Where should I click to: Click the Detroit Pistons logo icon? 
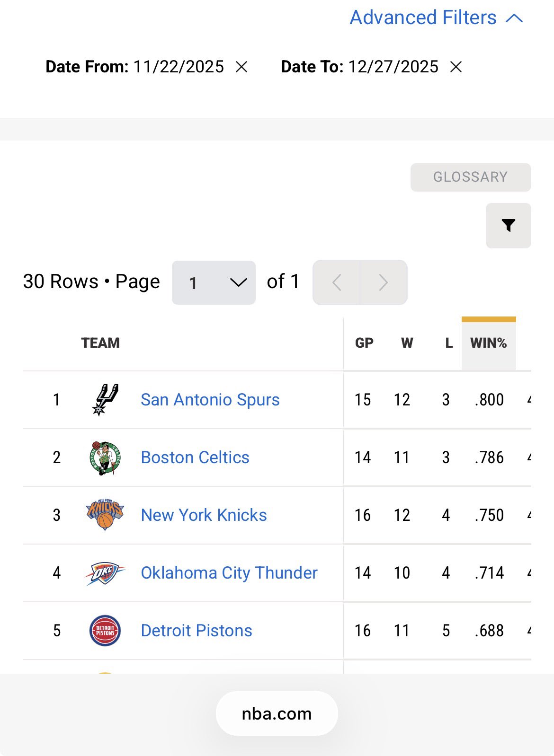[105, 631]
